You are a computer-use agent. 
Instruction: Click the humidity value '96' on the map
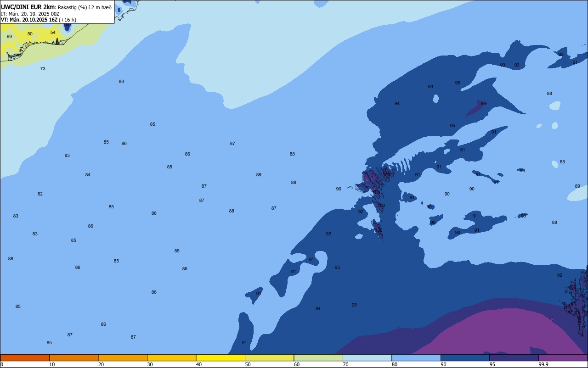pos(483,104)
